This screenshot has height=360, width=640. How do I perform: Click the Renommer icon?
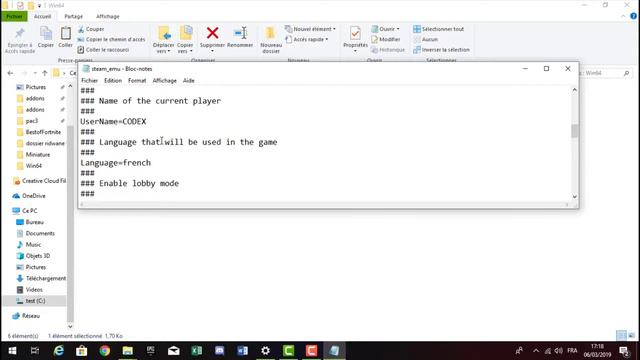click(x=240, y=33)
